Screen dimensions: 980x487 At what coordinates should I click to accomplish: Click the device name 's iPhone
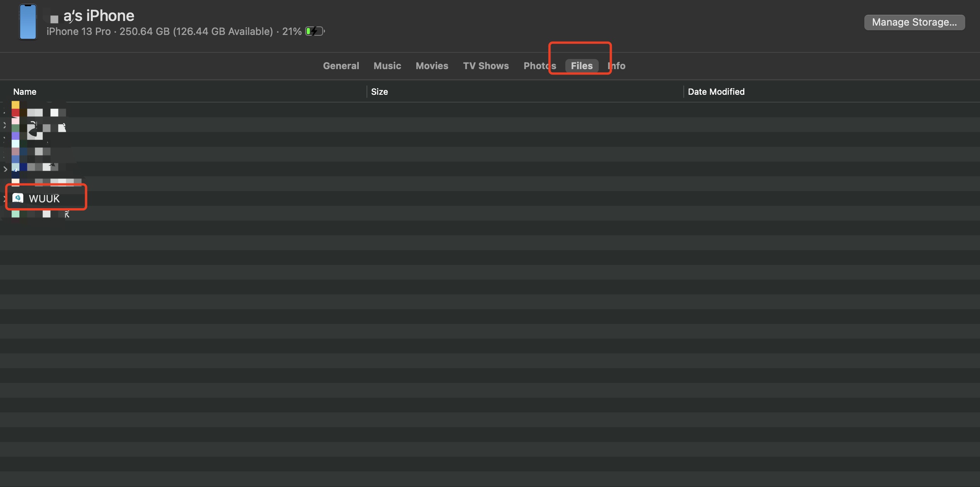tap(99, 16)
